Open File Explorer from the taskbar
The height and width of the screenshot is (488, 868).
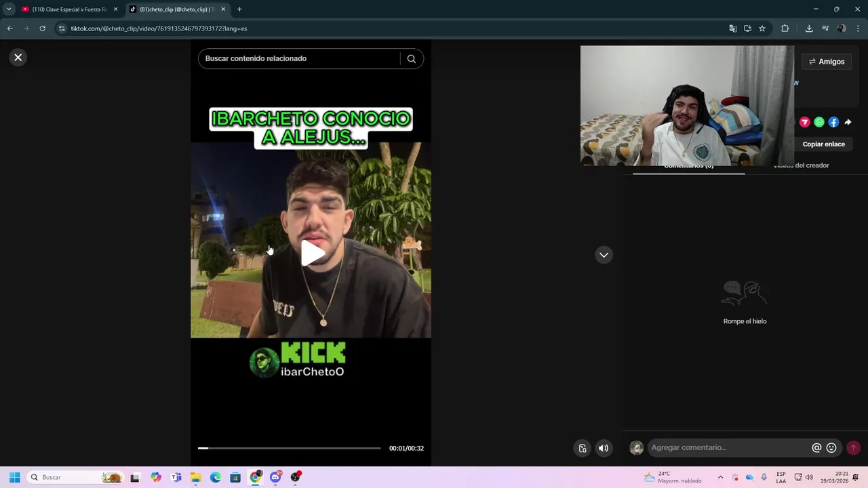tap(196, 477)
